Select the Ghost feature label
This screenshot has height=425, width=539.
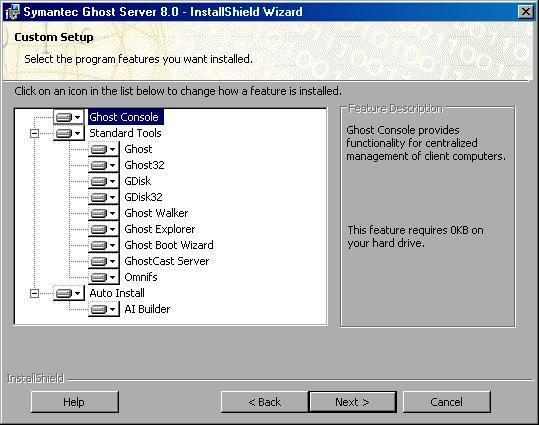point(138,149)
